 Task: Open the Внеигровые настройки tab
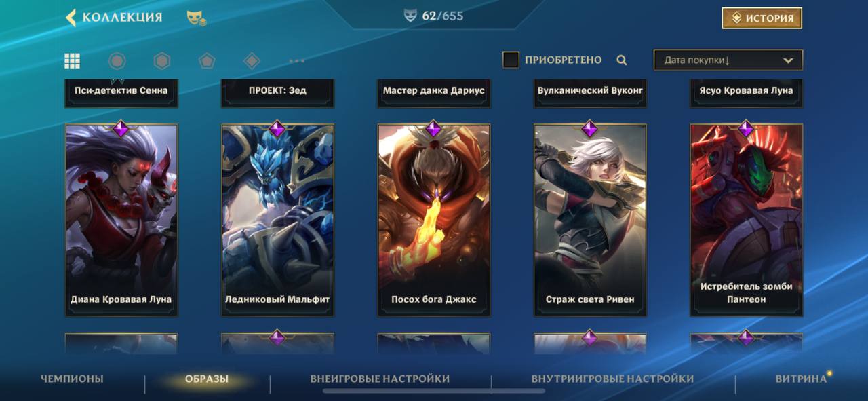(380, 379)
